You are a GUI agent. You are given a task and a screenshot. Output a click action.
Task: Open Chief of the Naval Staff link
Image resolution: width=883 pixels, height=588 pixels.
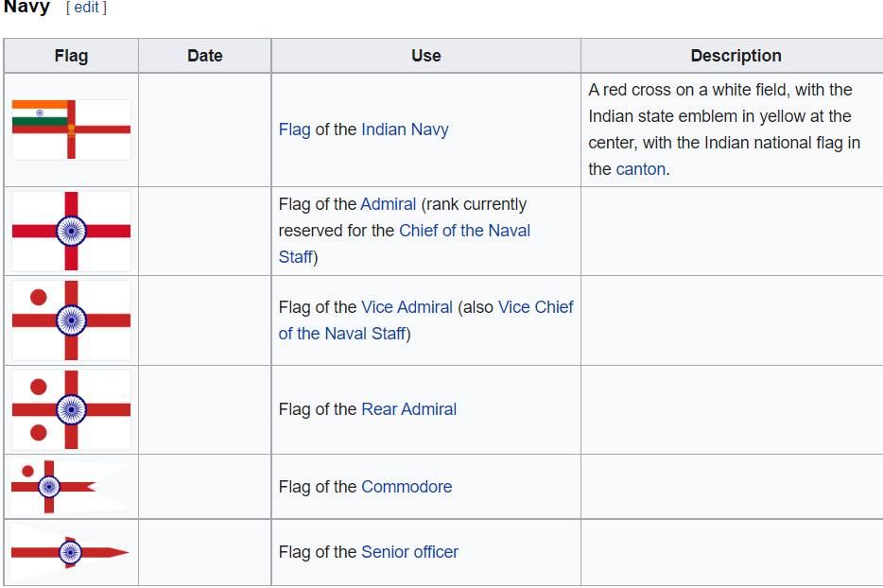(x=464, y=231)
